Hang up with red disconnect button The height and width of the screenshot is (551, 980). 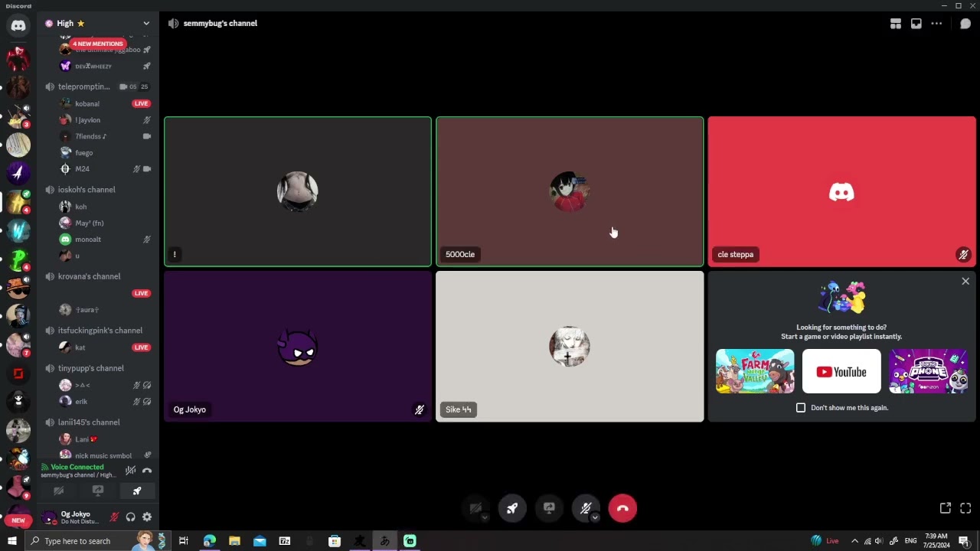click(622, 508)
